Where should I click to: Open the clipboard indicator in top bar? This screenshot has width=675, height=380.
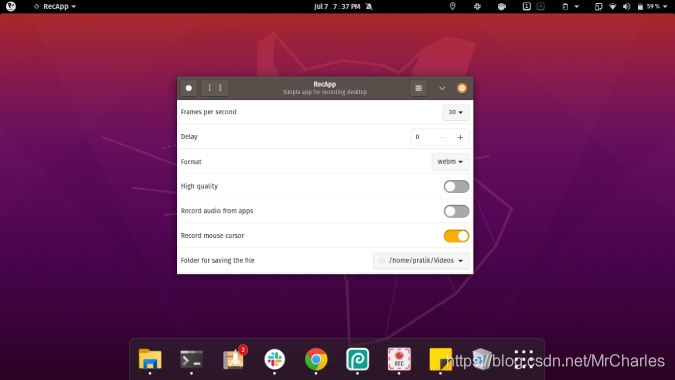coord(570,6)
